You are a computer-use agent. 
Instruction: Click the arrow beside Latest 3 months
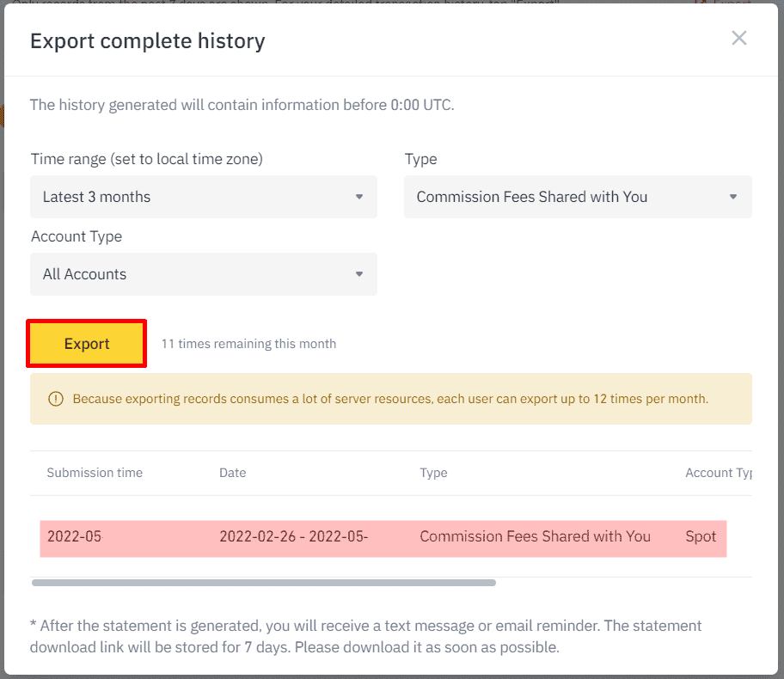(x=359, y=197)
